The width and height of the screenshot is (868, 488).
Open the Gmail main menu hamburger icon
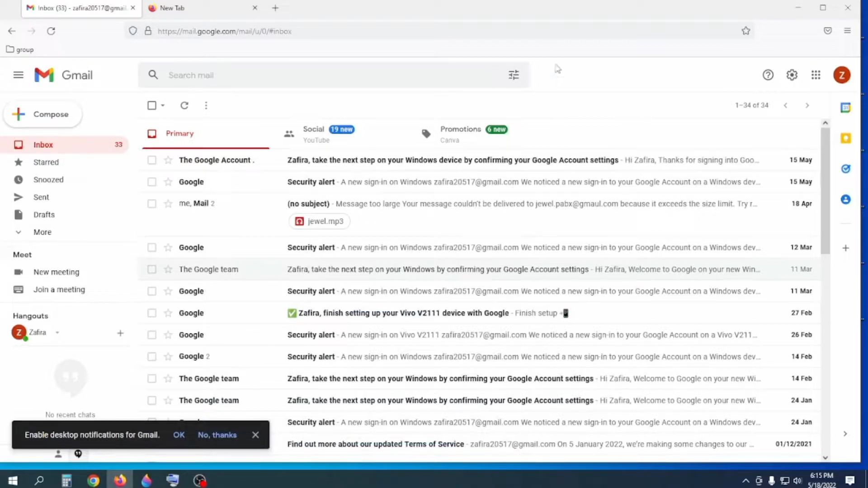18,75
